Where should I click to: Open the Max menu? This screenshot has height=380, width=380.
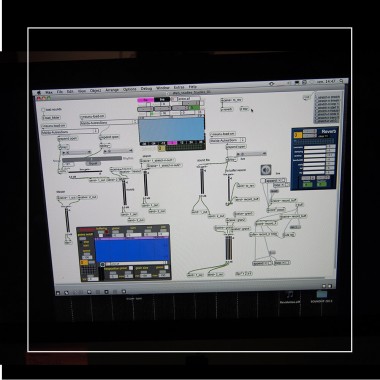pos(49,92)
